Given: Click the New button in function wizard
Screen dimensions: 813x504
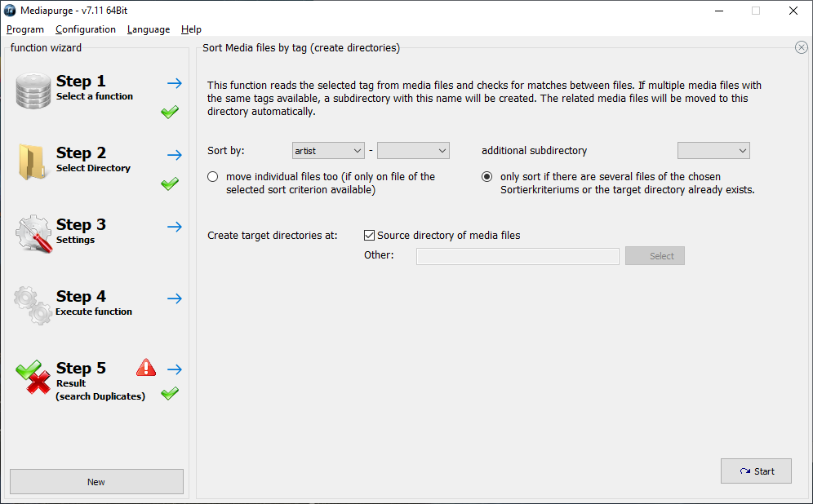Looking at the screenshot, I should pos(96,482).
